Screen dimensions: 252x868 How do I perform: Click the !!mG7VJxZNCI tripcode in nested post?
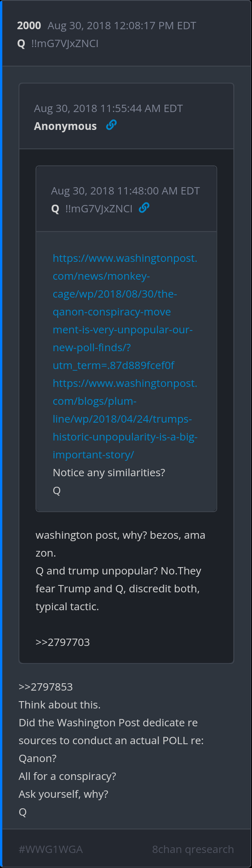99,209
